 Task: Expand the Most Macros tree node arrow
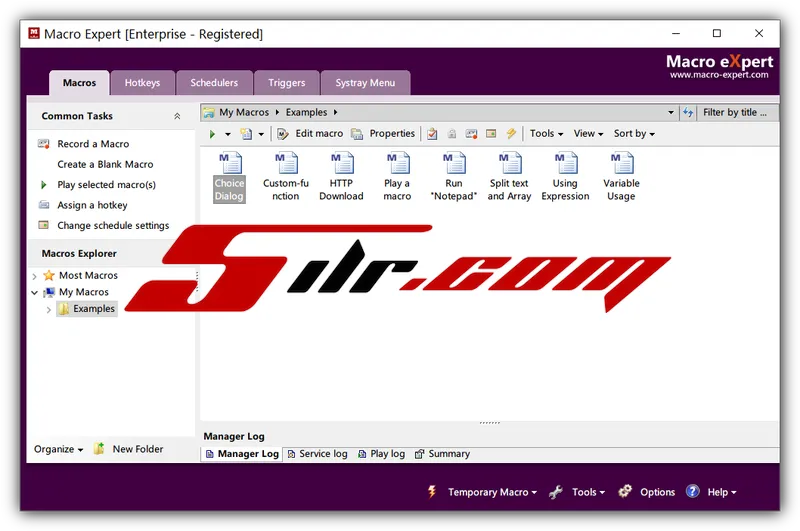point(34,276)
